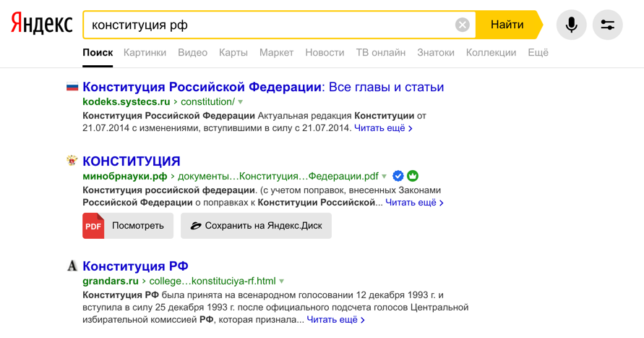644x338 pixels.
Task: Click the green crown badge icon
Action: coord(413,176)
